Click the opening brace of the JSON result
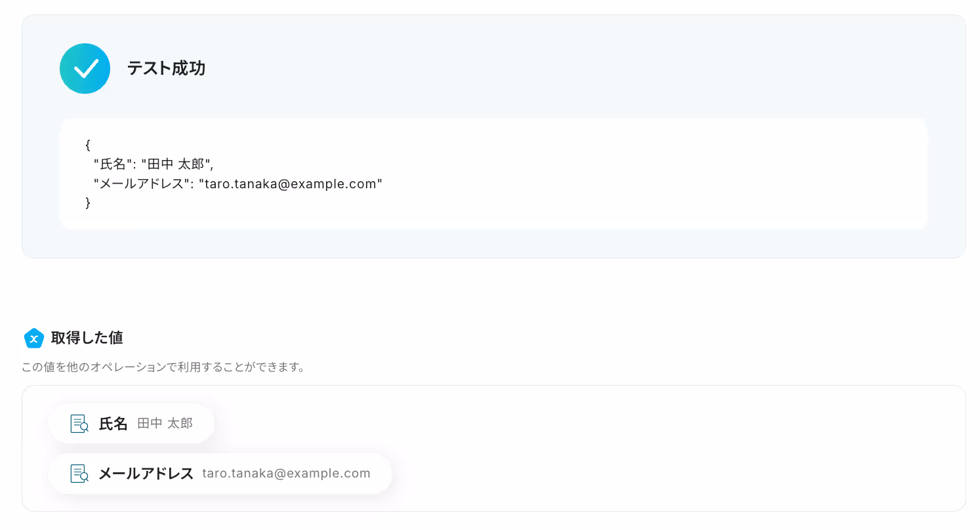 (88, 145)
